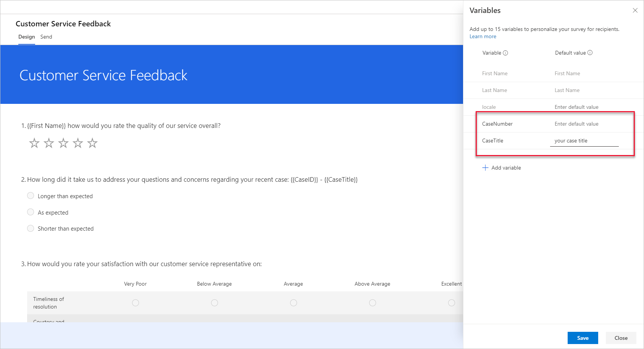644x349 pixels.
Task: Click the Default value info icon
Action: tap(590, 53)
